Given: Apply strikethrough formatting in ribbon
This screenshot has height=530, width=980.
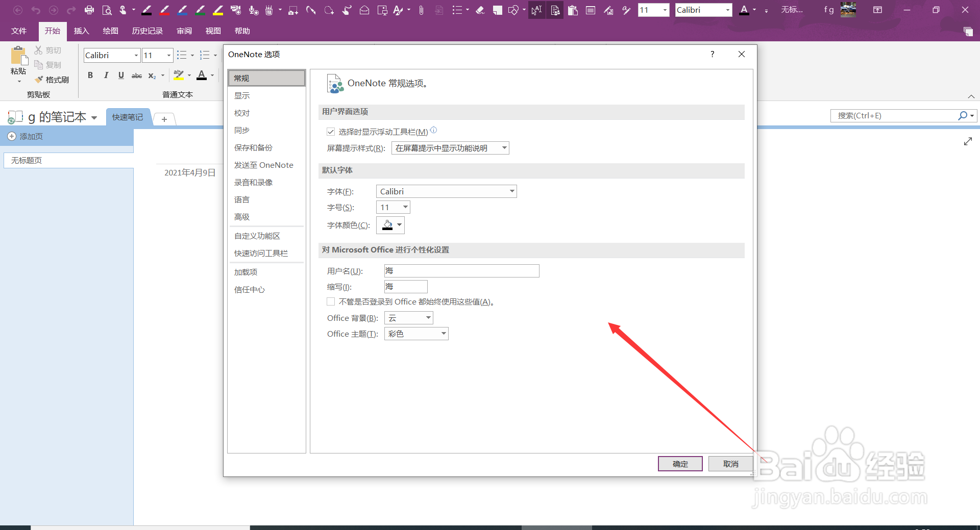Looking at the screenshot, I should pos(137,75).
